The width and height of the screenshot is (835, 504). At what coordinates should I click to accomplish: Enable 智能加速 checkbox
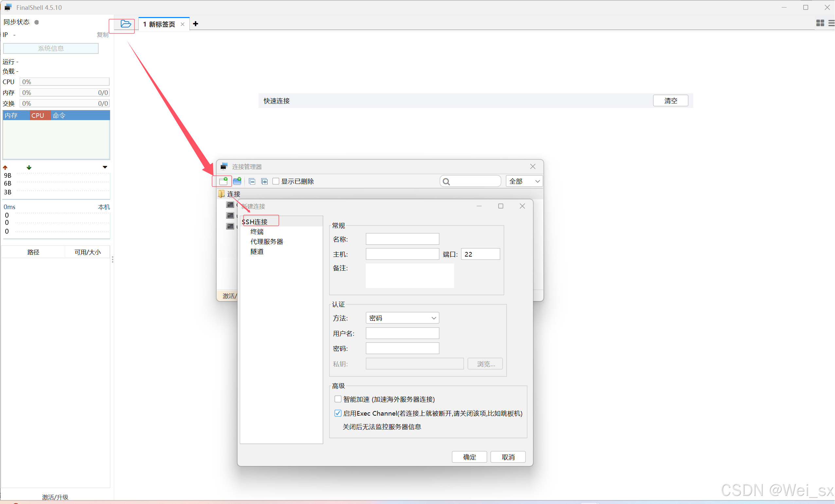338,399
